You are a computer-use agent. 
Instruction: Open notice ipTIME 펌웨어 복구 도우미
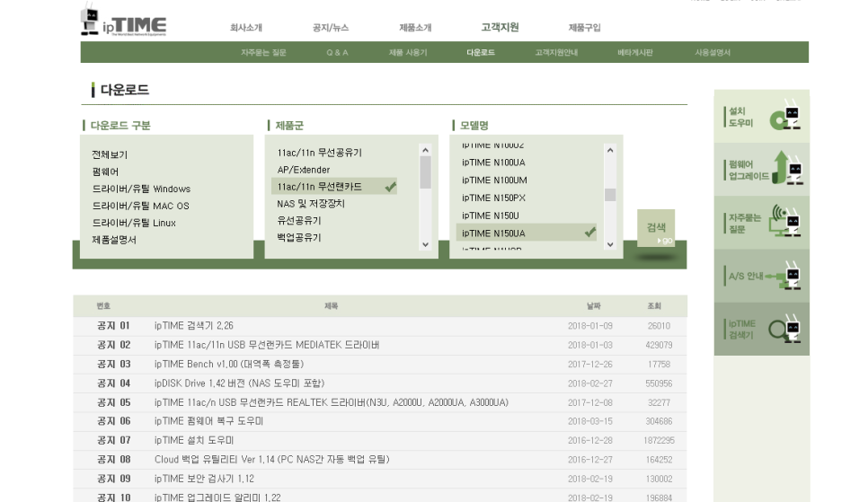coord(208,421)
